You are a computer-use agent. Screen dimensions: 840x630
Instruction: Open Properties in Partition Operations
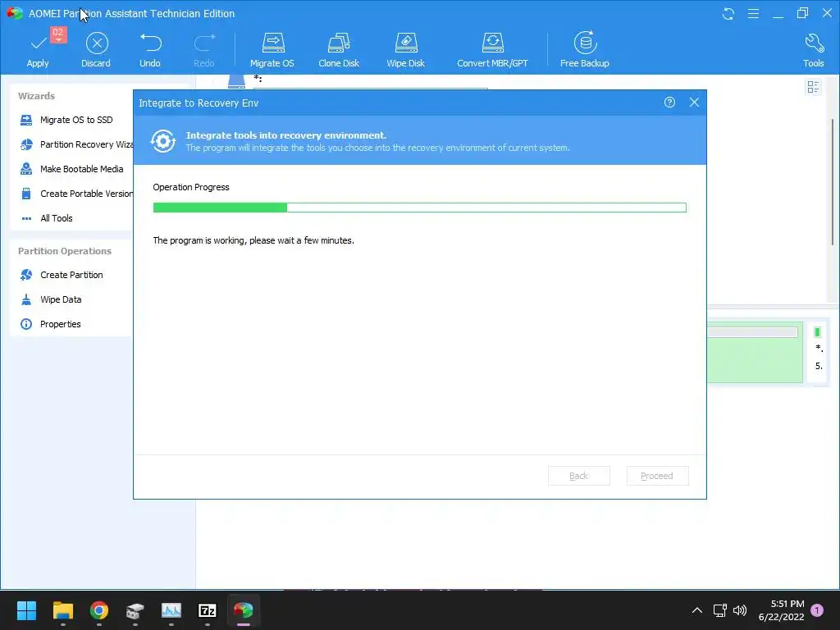click(50, 324)
